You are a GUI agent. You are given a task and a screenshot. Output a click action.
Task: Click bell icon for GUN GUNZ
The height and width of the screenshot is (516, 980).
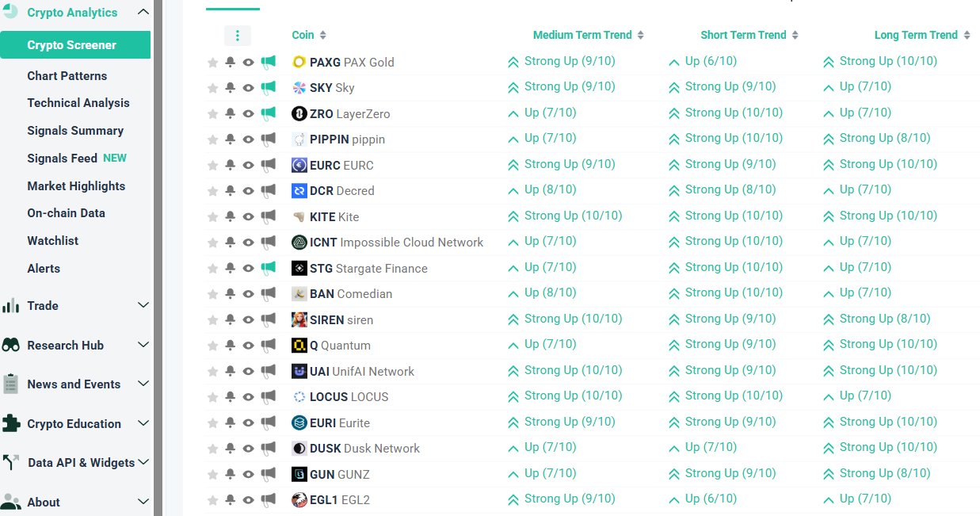pos(230,475)
